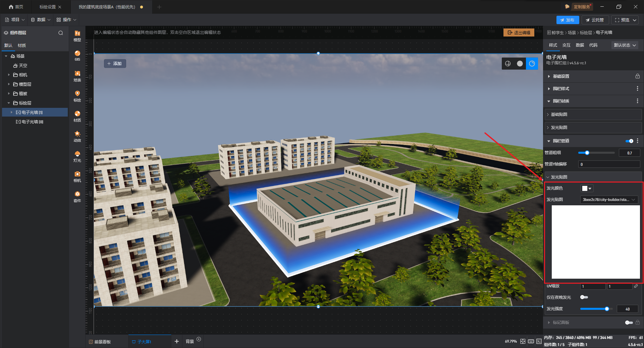Click the globe view mode icon

pyautogui.click(x=508, y=64)
